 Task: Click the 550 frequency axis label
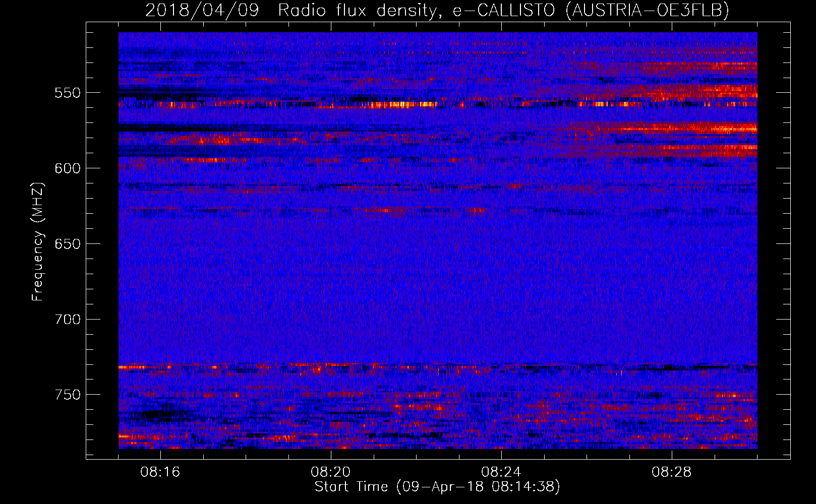point(68,93)
